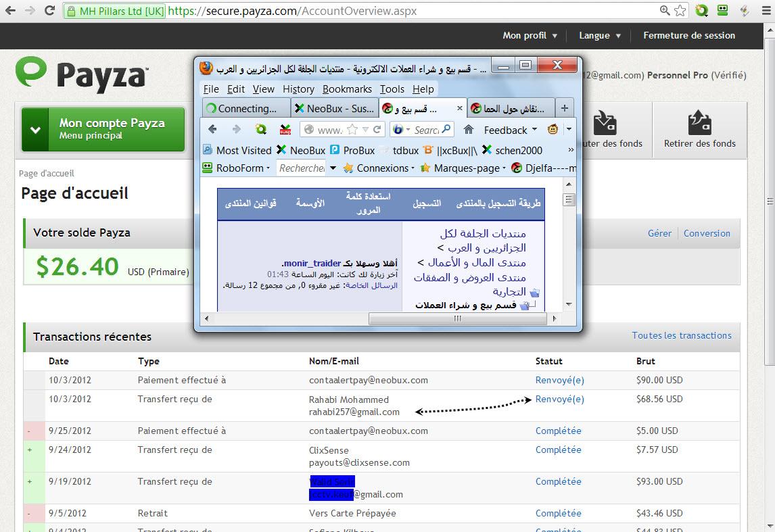This screenshot has height=532, width=775.
Task: Click the Payza logo
Action: tap(82, 74)
